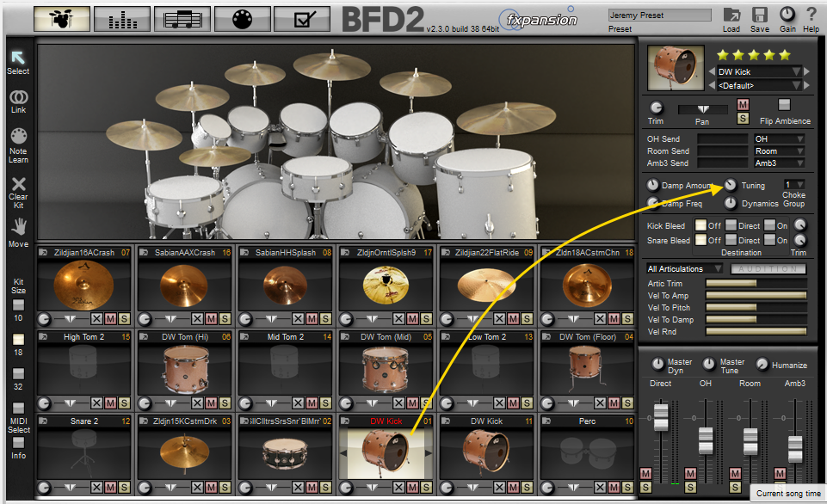The image size is (827, 504).
Task: Open the Keymap page tab
Action: 243,20
